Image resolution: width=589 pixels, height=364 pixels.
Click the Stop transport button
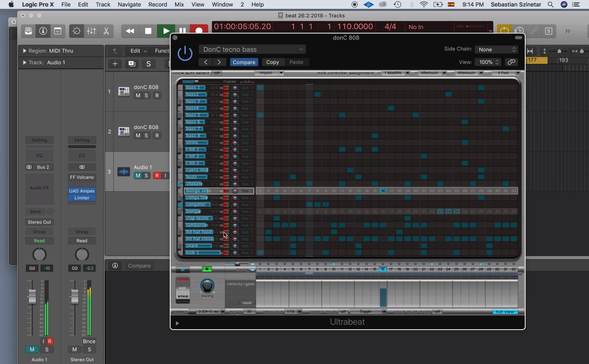tap(148, 31)
